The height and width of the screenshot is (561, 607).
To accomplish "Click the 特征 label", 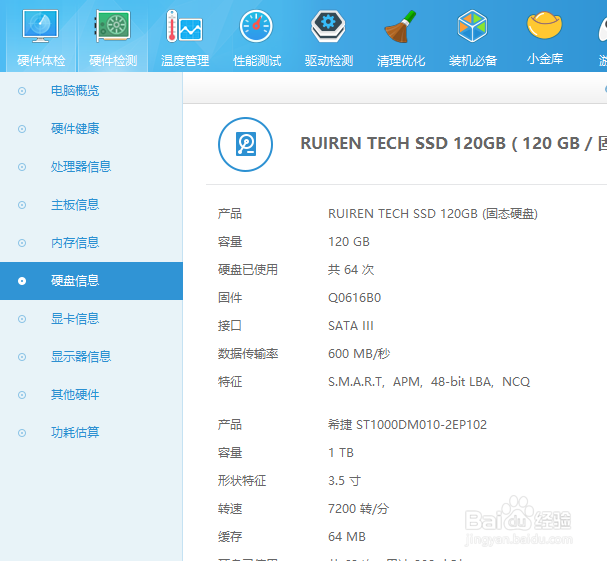I will (230, 382).
